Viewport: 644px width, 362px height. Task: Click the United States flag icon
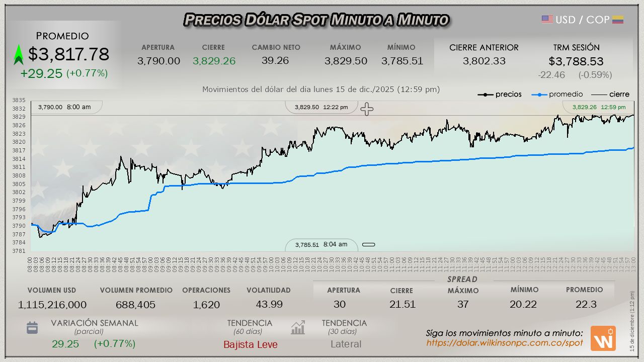coord(547,20)
